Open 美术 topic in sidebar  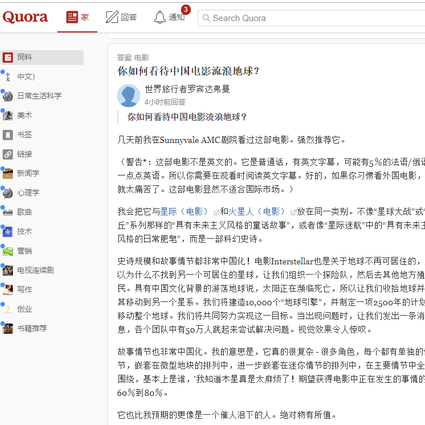(24, 115)
